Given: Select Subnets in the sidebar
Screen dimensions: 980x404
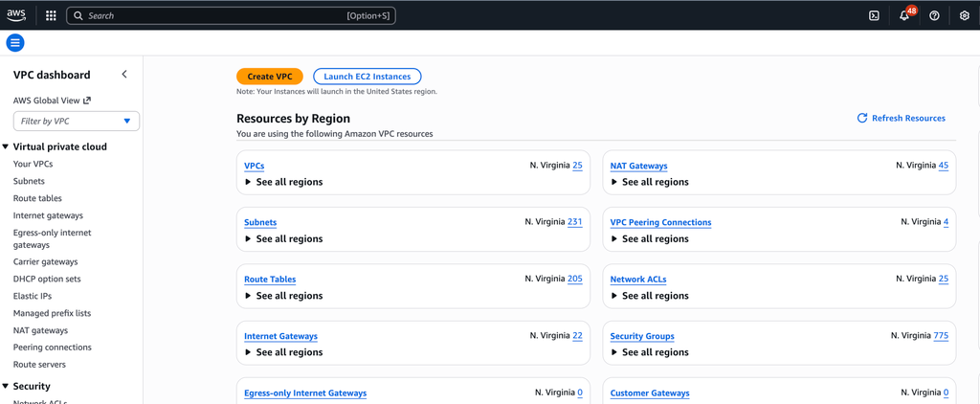Looking at the screenshot, I should 29,181.
